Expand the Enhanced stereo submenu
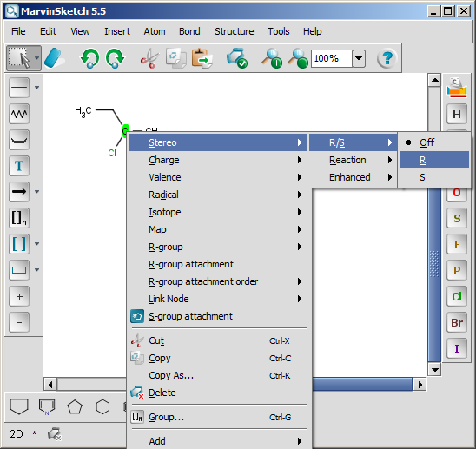The image size is (476, 449). click(x=353, y=177)
